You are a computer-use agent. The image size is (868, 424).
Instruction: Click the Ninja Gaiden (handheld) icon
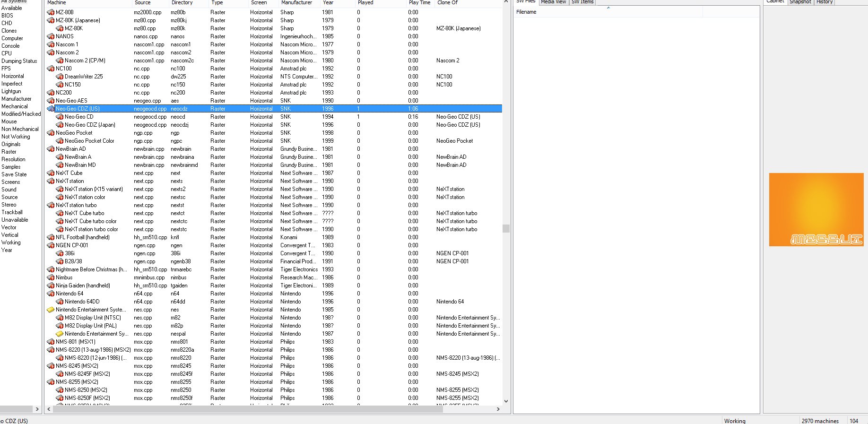pos(51,286)
